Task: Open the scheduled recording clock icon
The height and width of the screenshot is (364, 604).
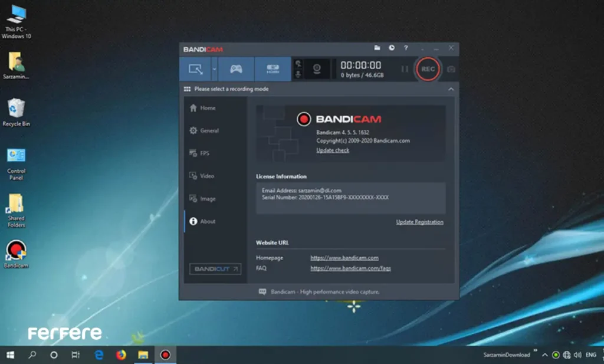Action: point(392,48)
